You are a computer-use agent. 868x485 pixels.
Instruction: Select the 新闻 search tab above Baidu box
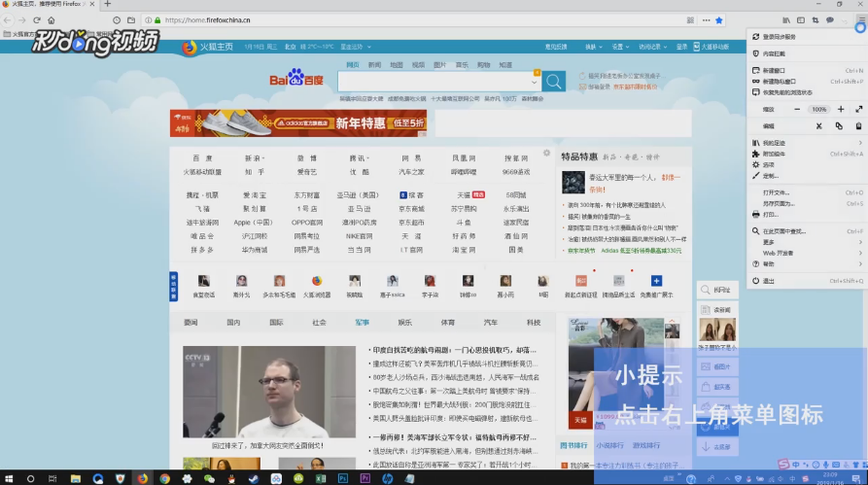coord(375,65)
